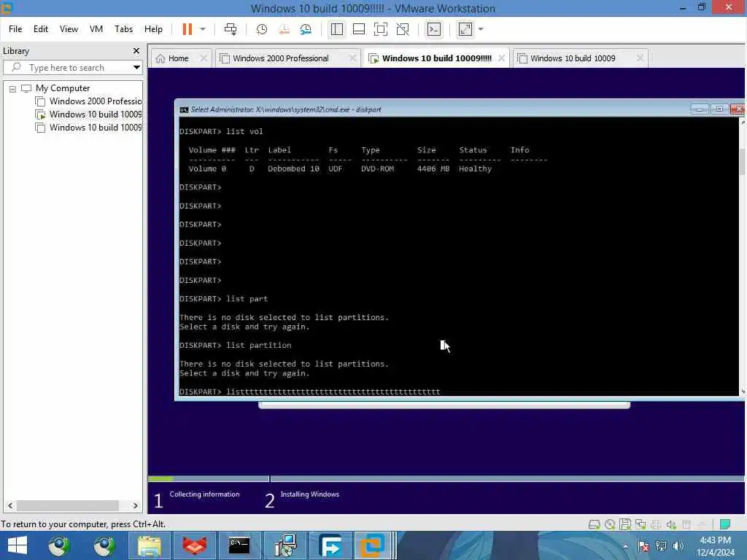Screen dimensions: 747x560
Task: Open the Windows Start button
Action: click(18, 545)
